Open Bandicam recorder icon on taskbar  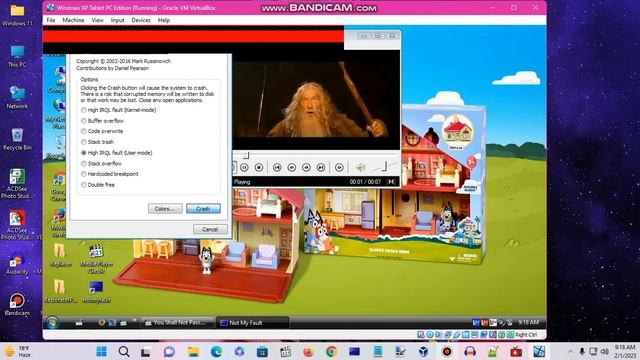click(x=447, y=351)
